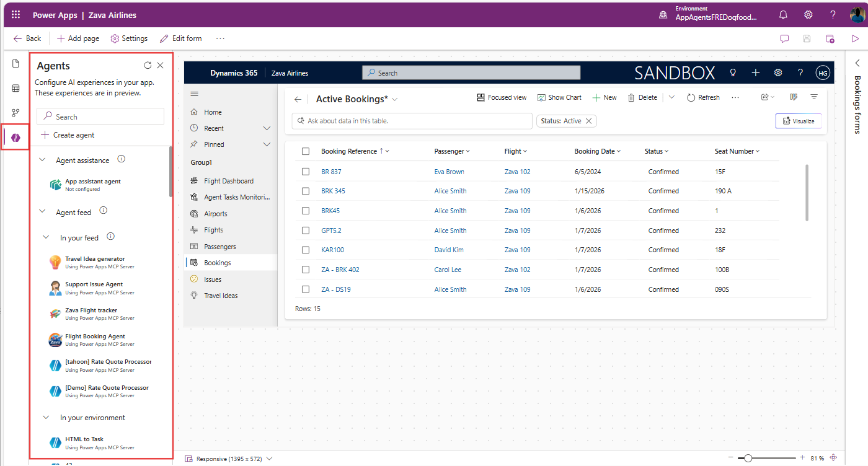Switch to Focused view in the command bar

(501, 97)
